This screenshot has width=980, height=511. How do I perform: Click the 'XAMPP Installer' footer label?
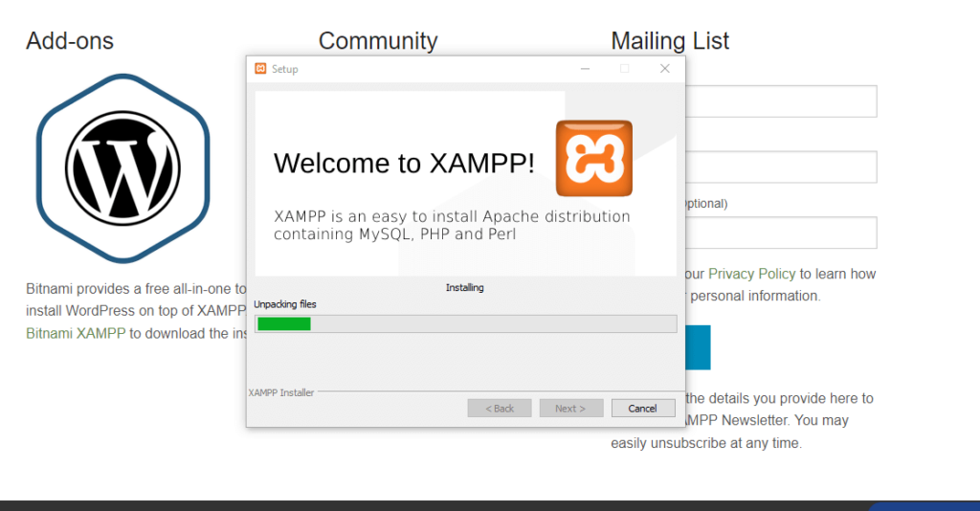click(281, 393)
